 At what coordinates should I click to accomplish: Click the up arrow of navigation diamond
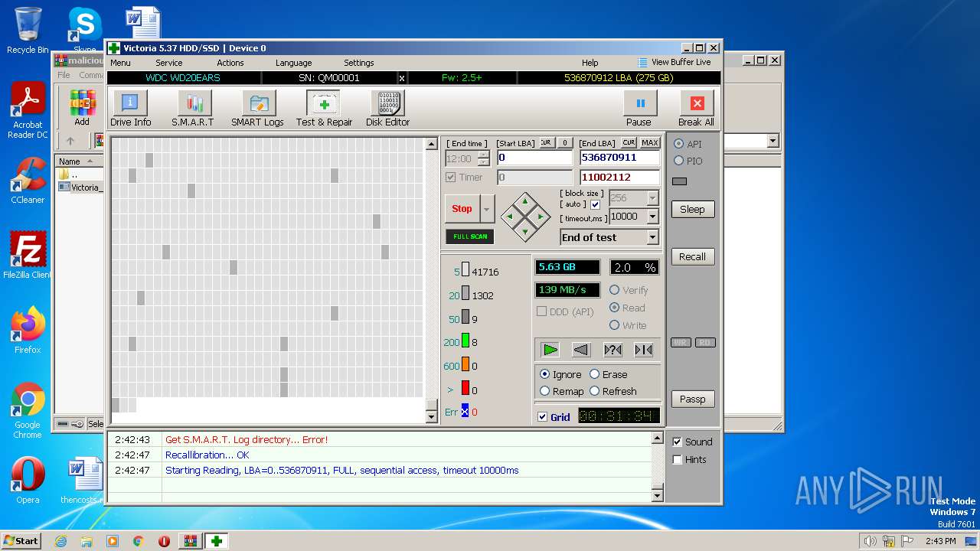pyautogui.click(x=524, y=202)
